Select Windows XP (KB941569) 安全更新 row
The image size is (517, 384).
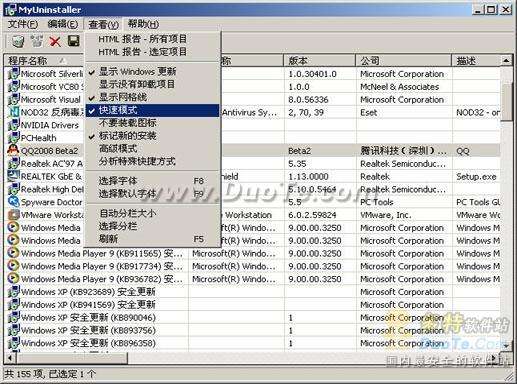(252, 305)
